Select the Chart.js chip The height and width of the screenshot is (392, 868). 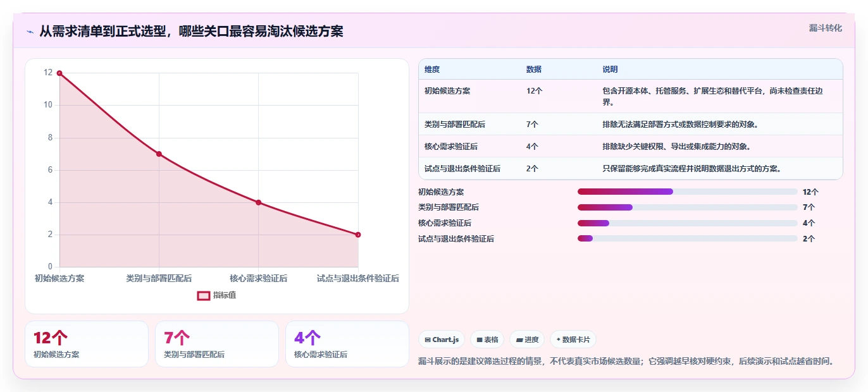pyautogui.click(x=442, y=340)
